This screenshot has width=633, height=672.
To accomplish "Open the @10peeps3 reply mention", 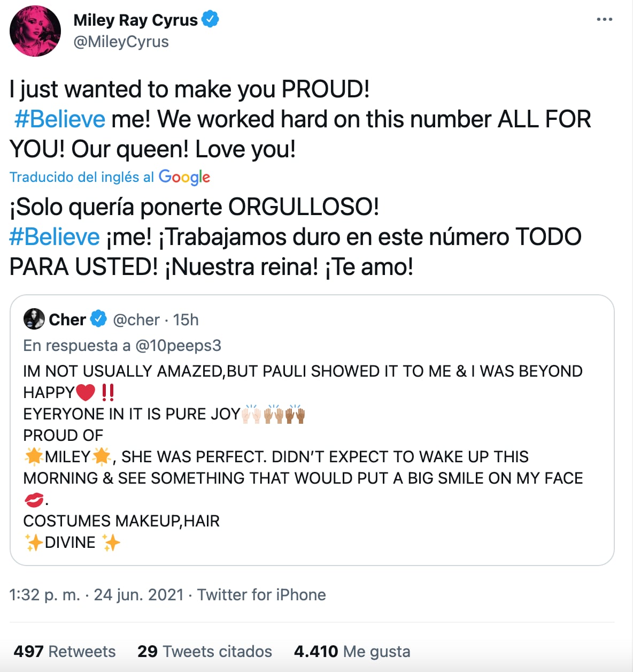I will [178, 346].
